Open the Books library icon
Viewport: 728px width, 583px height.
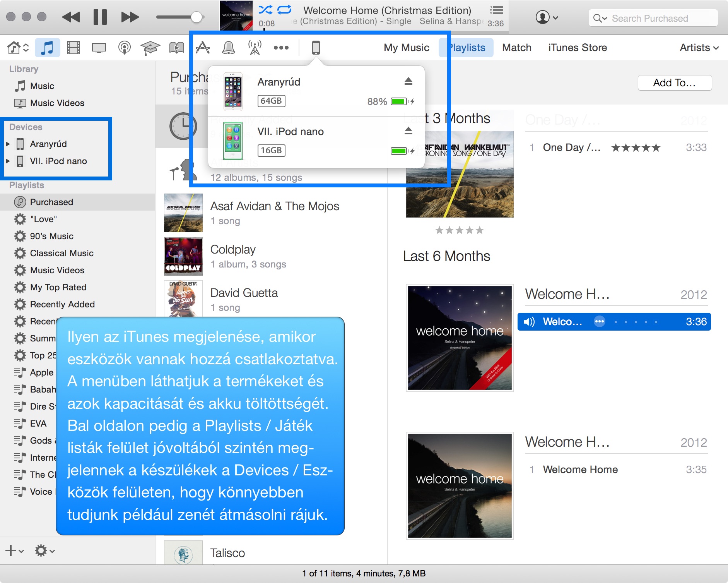click(177, 48)
